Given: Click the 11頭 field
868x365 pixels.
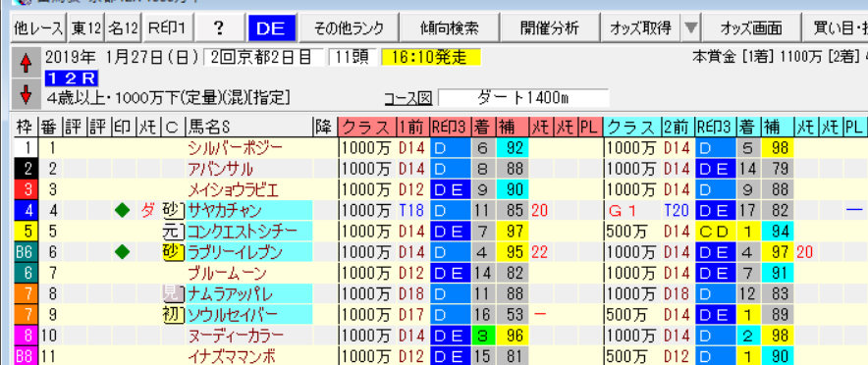Looking at the screenshot, I should [x=353, y=58].
